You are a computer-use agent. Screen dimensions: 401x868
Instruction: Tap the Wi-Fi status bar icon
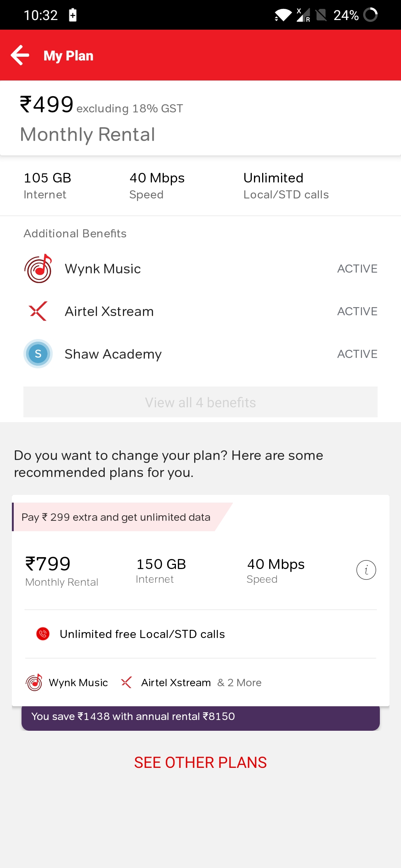(283, 15)
